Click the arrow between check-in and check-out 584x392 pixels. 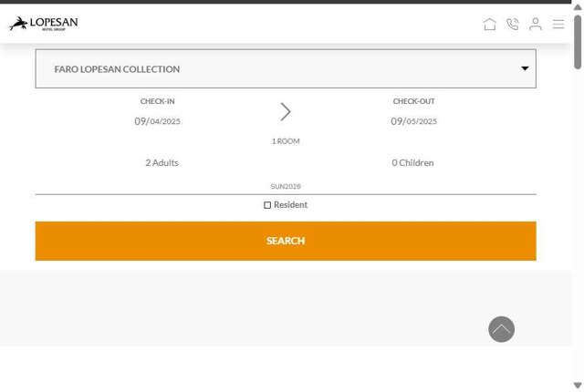pos(286,111)
